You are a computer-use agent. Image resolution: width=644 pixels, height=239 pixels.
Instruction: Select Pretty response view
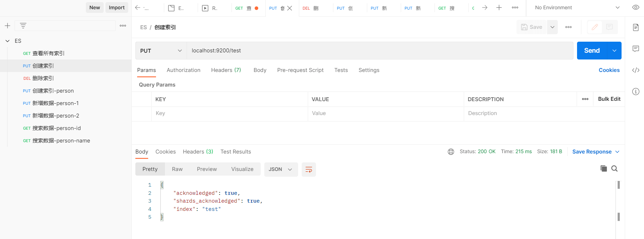pyautogui.click(x=150, y=169)
